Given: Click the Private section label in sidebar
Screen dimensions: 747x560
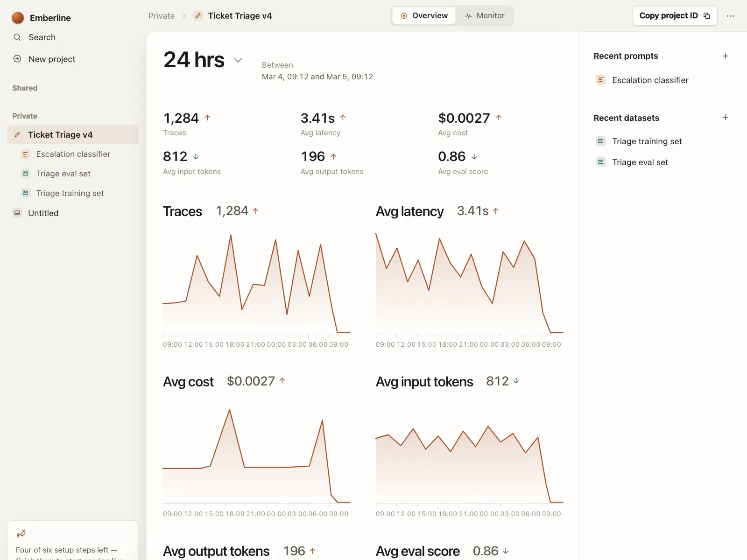Looking at the screenshot, I should coord(25,116).
